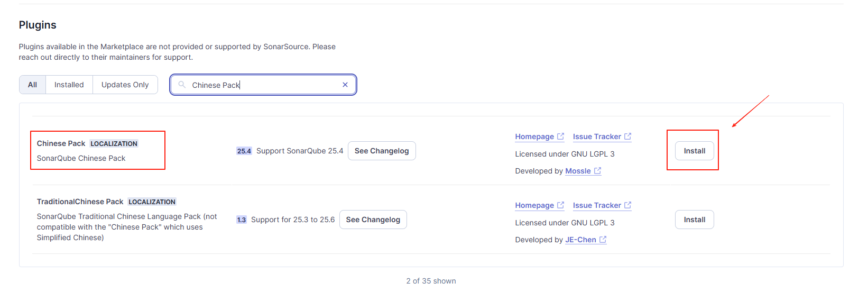Switch to the All plugins filter

(32, 85)
